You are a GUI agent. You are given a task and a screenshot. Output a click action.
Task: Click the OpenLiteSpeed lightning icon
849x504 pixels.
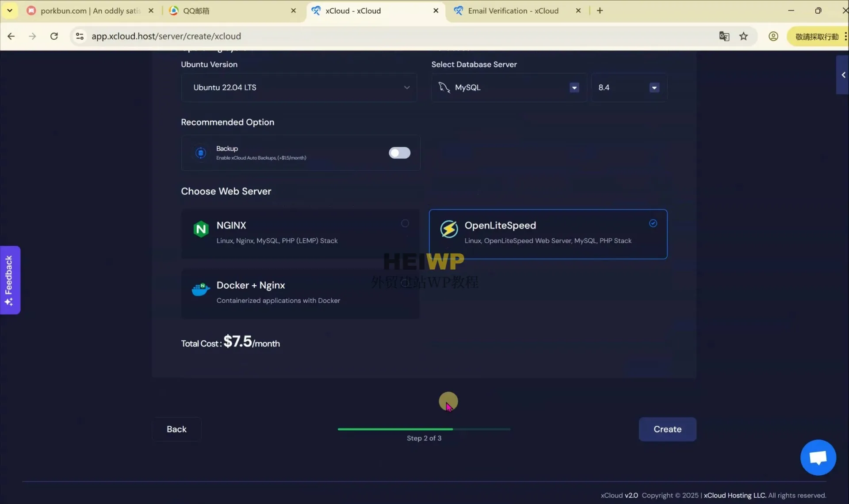point(449,229)
